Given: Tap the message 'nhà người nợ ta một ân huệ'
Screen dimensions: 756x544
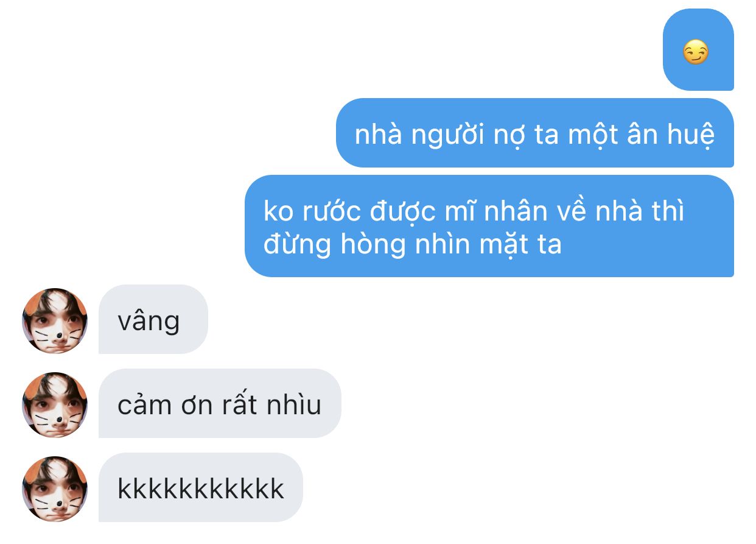Looking at the screenshot, I should pos(535,133).
